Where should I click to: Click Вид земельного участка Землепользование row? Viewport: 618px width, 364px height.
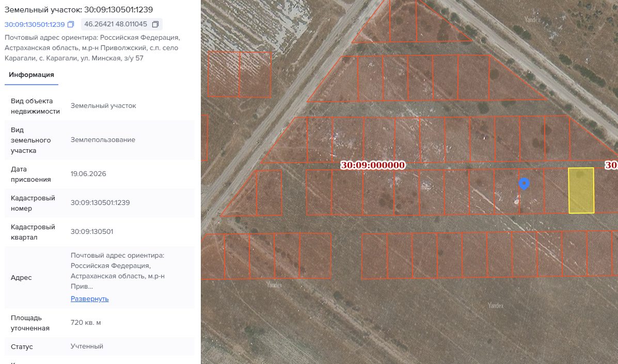pos(100,140)
